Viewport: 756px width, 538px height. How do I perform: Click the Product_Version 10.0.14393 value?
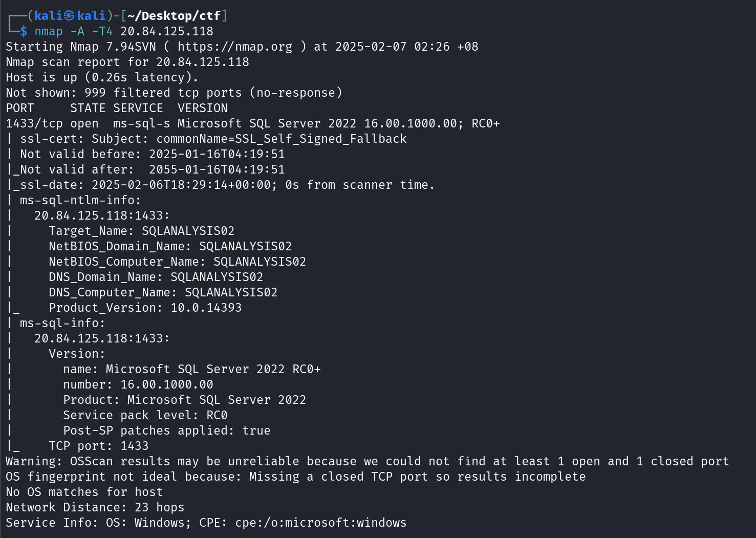click(x=206, y=308)
